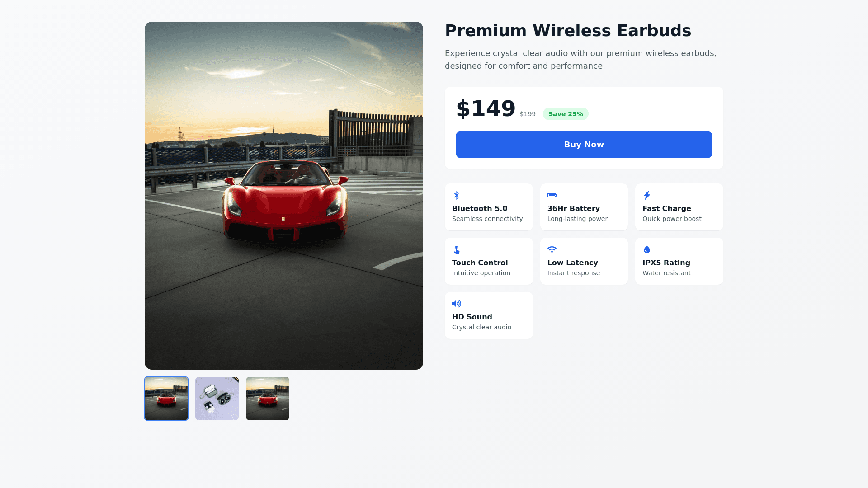
Task: Click the Touch Control finger icon
Action: pyautogui.click(x=457, y=250)
